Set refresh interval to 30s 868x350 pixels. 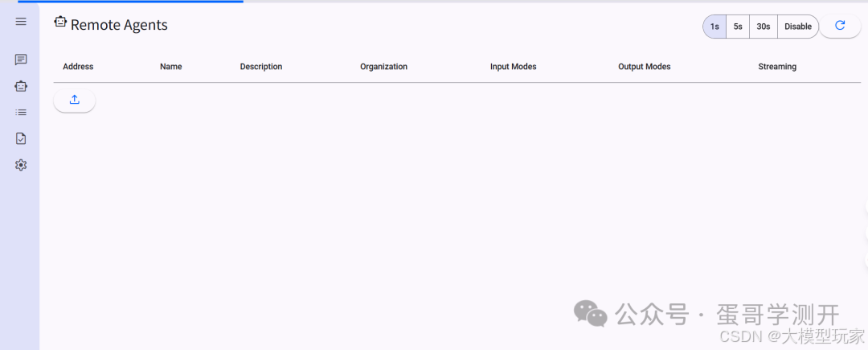(764, 27)
